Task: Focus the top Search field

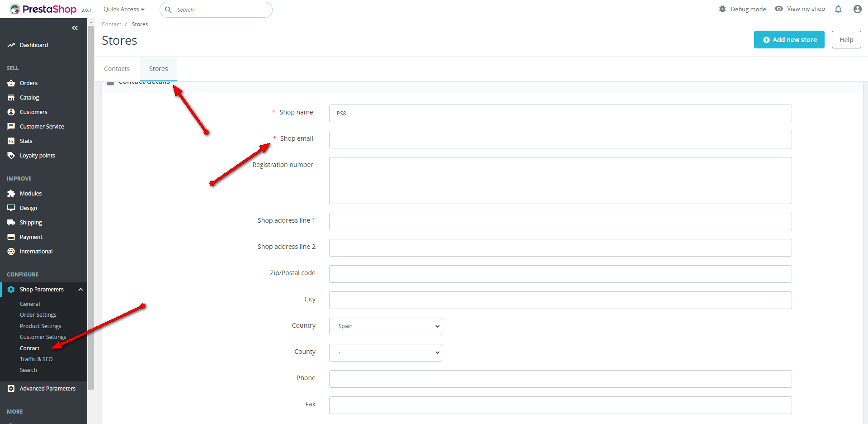Action: point(216,10)
